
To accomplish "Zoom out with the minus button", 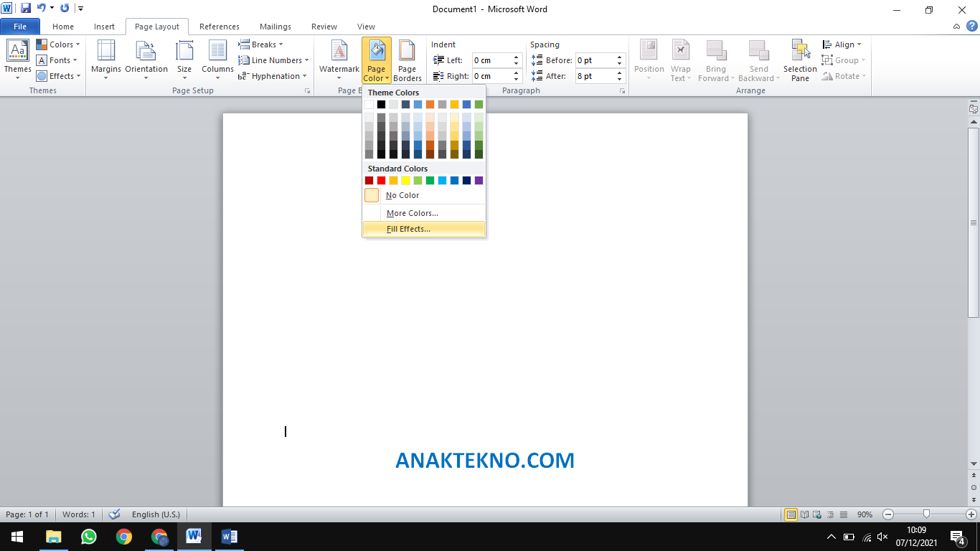I will [x=888, y=514].
